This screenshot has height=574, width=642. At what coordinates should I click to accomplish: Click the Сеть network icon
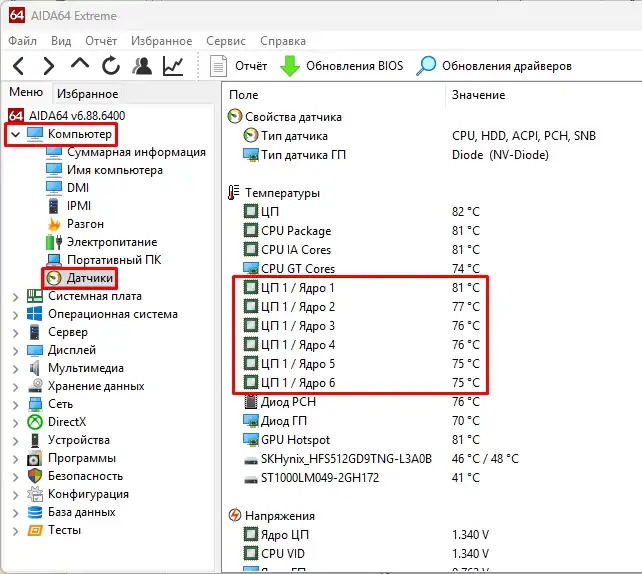click(35, 404)
